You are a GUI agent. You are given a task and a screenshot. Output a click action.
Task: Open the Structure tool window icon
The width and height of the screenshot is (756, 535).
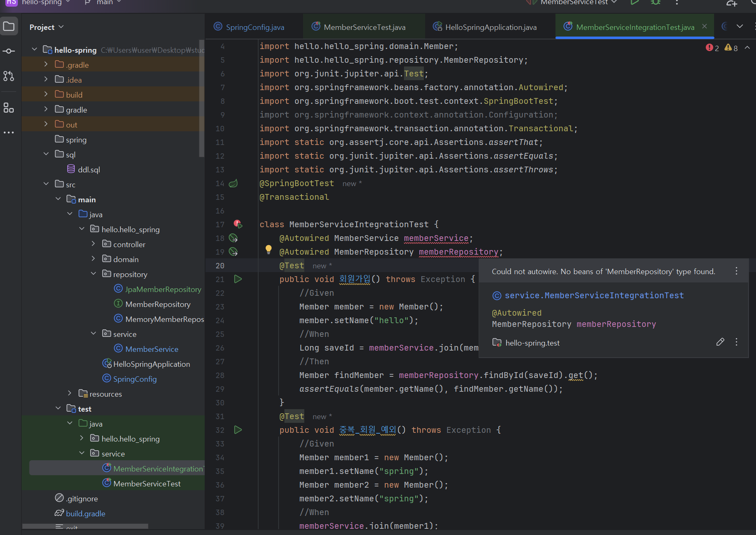click(x=9, y=108)
